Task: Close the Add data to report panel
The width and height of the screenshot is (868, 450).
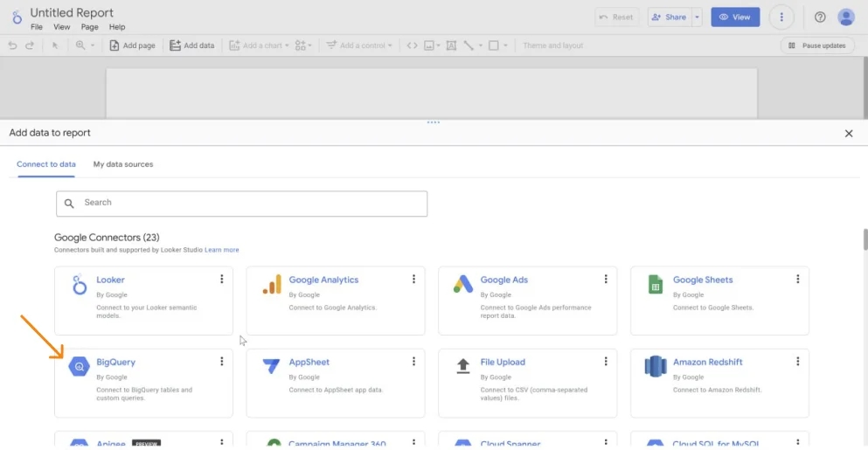Action: click(x=849, y=134)
